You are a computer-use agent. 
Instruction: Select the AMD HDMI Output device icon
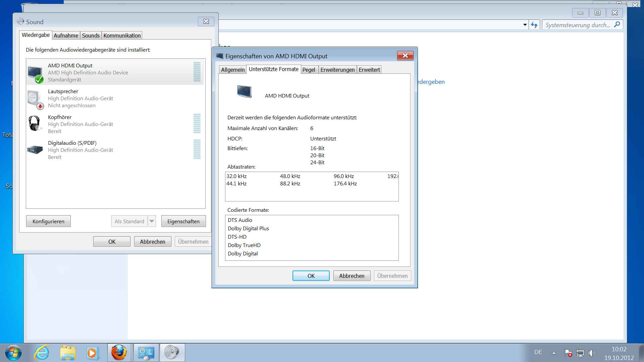[x=35, y=74]
